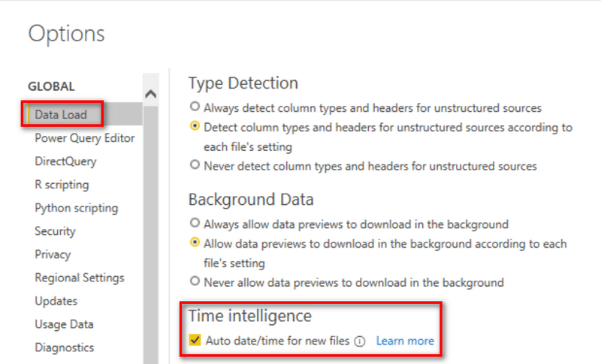Choose Never allow data previews in background
Screen dimensions: 601x364
click(195, 281)
